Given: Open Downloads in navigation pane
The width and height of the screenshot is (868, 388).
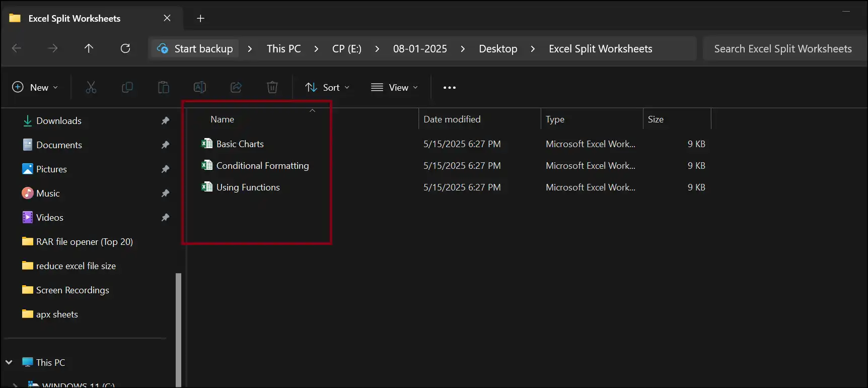Looking at the screenshot, I should [x=59, y=120].
